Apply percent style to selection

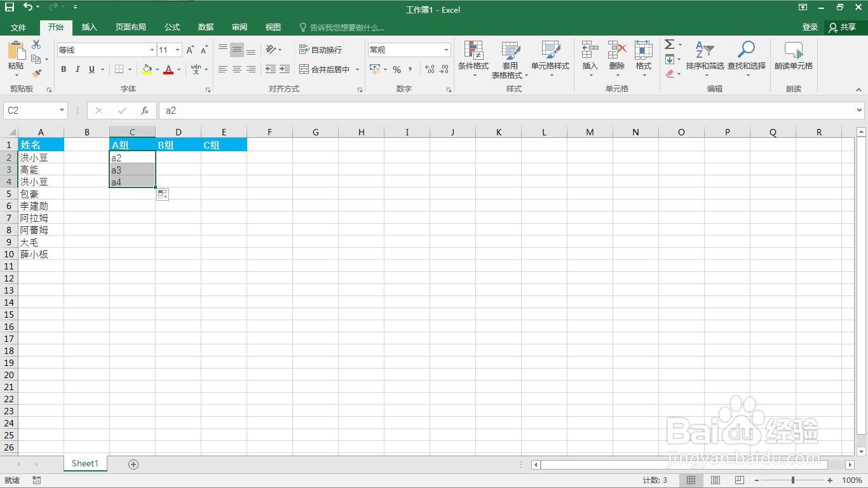point(397,69)
